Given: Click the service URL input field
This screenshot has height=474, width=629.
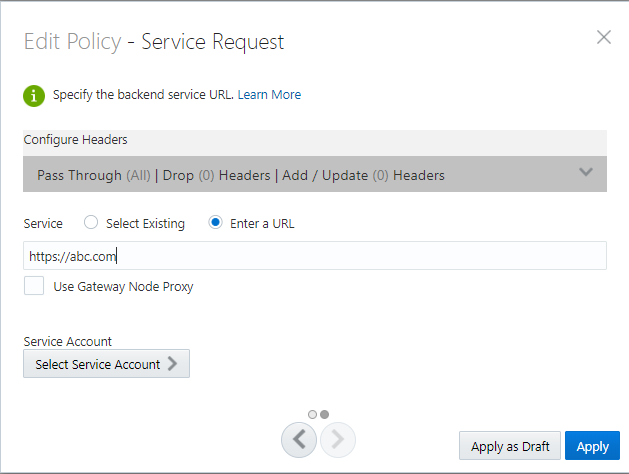Looking at the screenshot, I should click(314, 256).
